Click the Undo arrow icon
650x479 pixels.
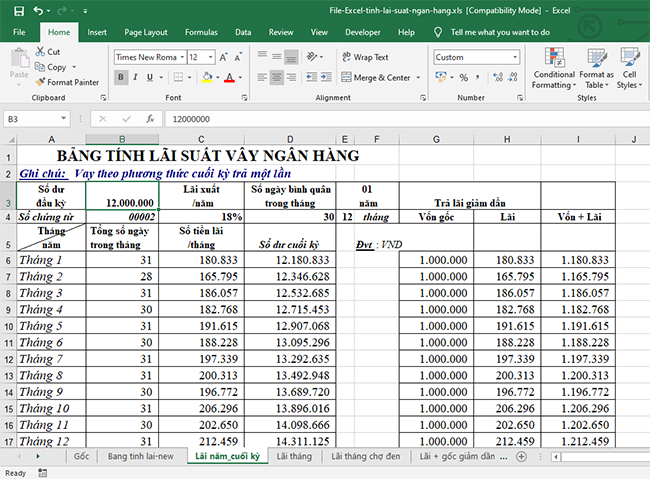(39, 11)
